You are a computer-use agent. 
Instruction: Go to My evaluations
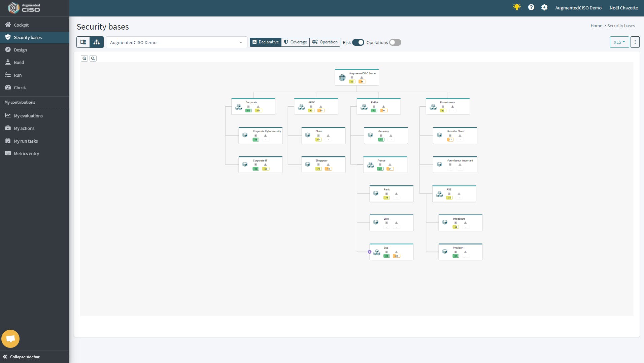tap(35, 116)
